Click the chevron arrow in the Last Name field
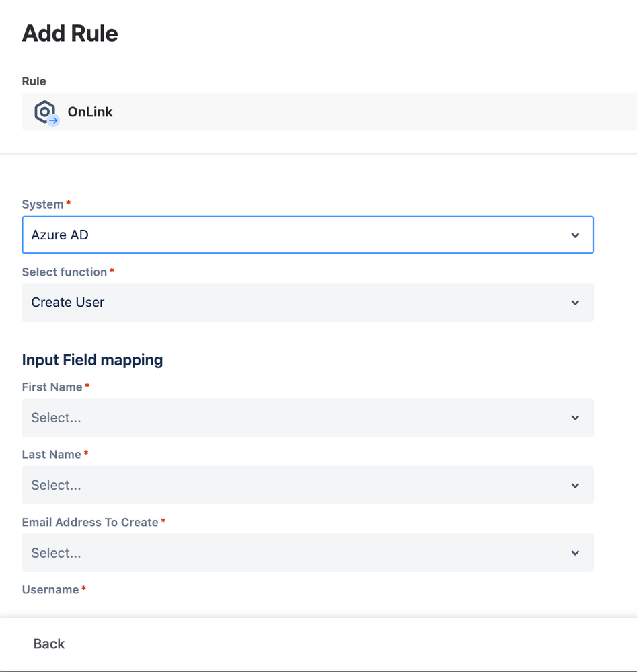637x672 pixels. click(575, 485)
